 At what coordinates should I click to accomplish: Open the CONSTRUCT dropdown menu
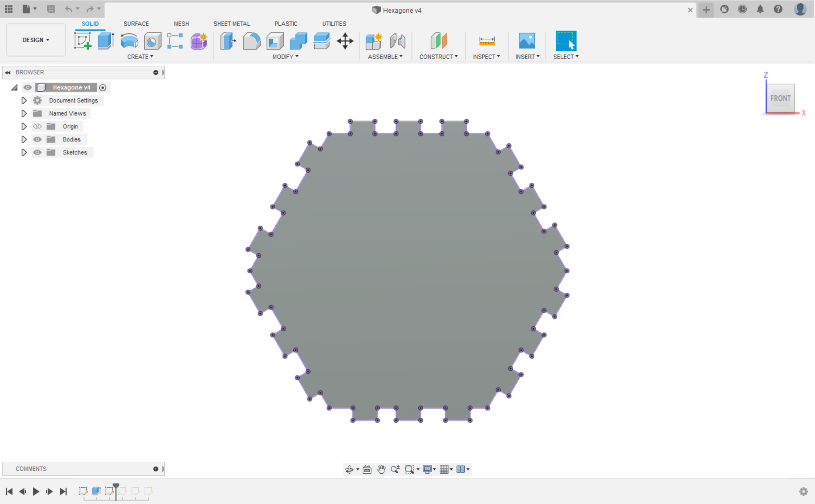(x=439, y=57)
